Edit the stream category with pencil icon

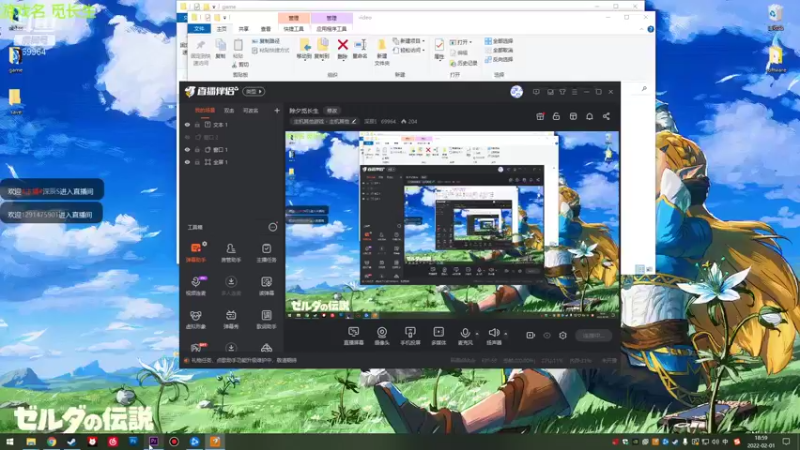(x=354, y=121)
